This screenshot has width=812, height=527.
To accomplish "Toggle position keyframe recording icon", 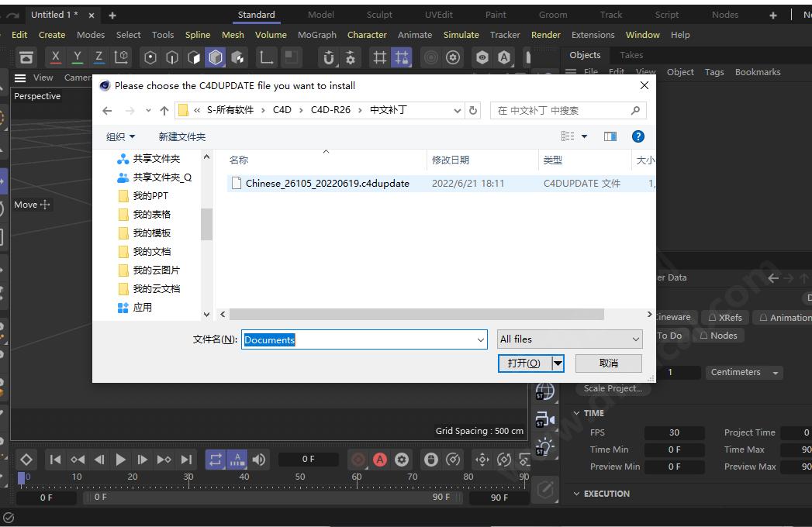I will (482, 459).
